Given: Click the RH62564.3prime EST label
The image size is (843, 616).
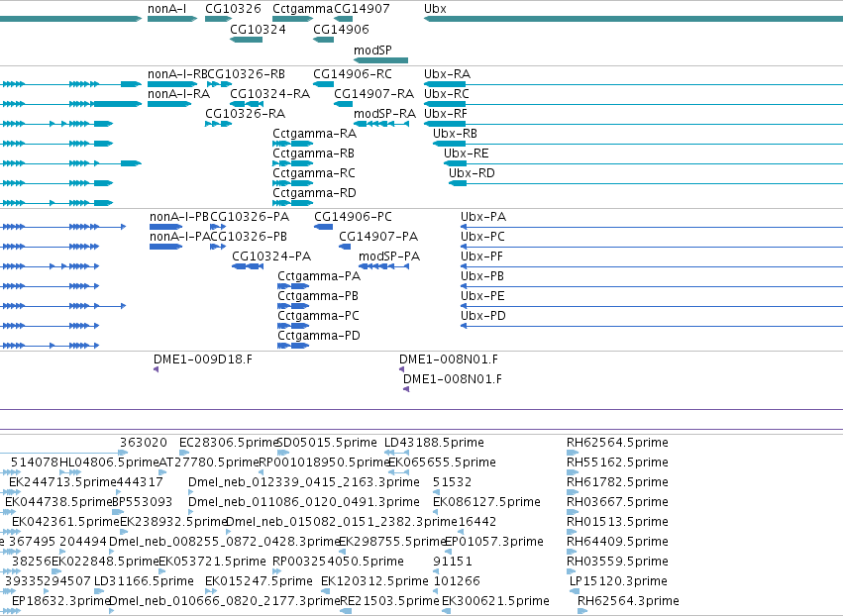Looking at the screenshot, I should coord(628,601).
